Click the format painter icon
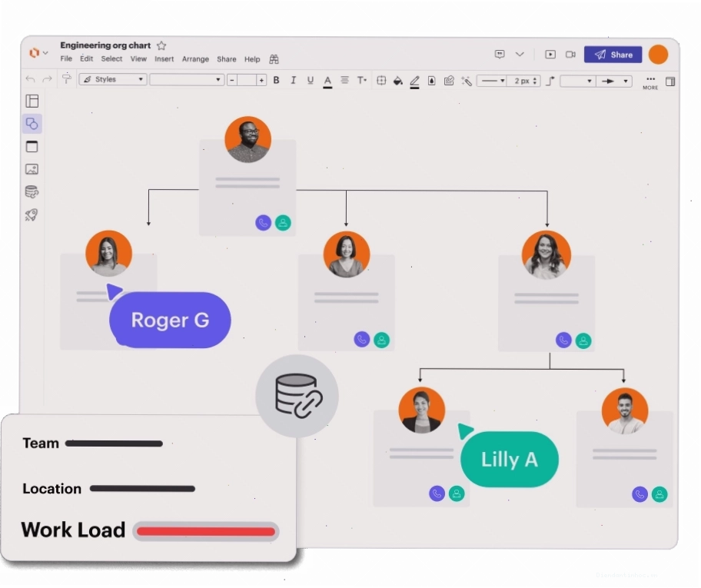This screenshot has height=588, width=701. tap(67, 78)
